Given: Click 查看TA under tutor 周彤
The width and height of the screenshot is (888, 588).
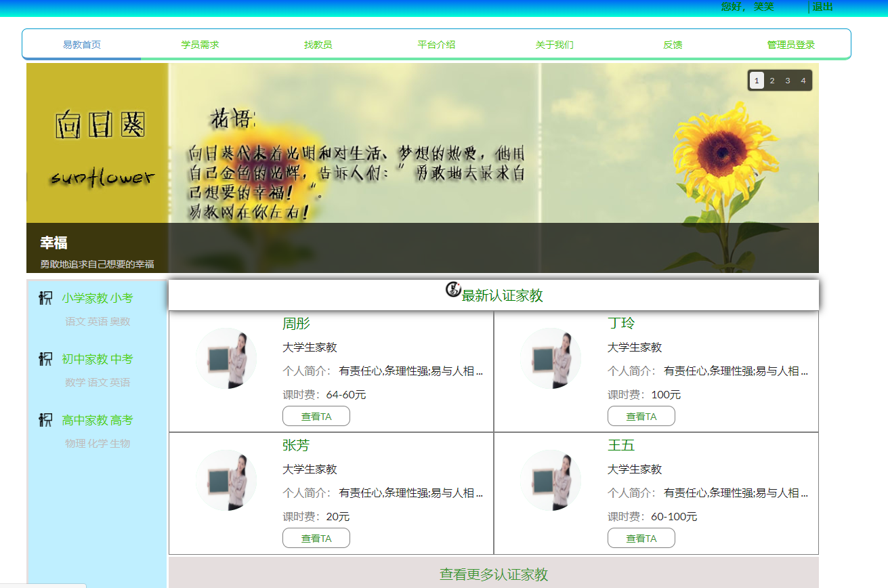Looking at the screenshot, I should click(316, 415).
